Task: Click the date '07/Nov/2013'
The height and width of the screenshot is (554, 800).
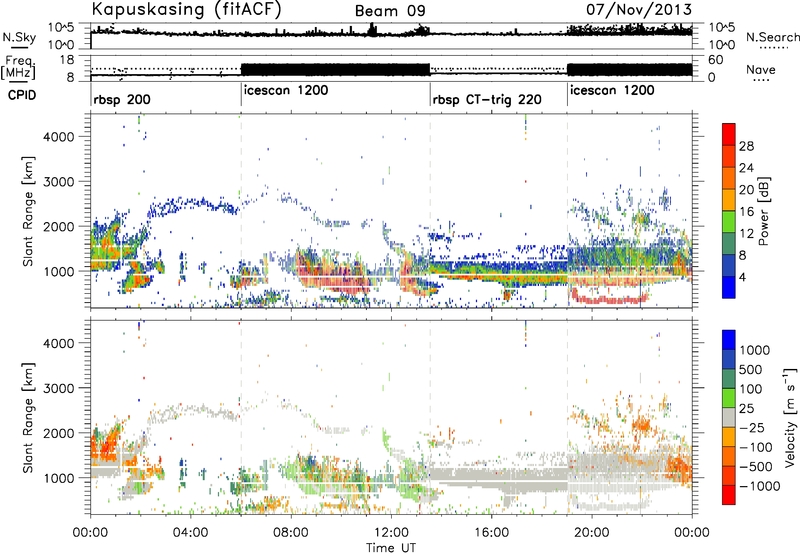Action: click(x=639, y=9)
